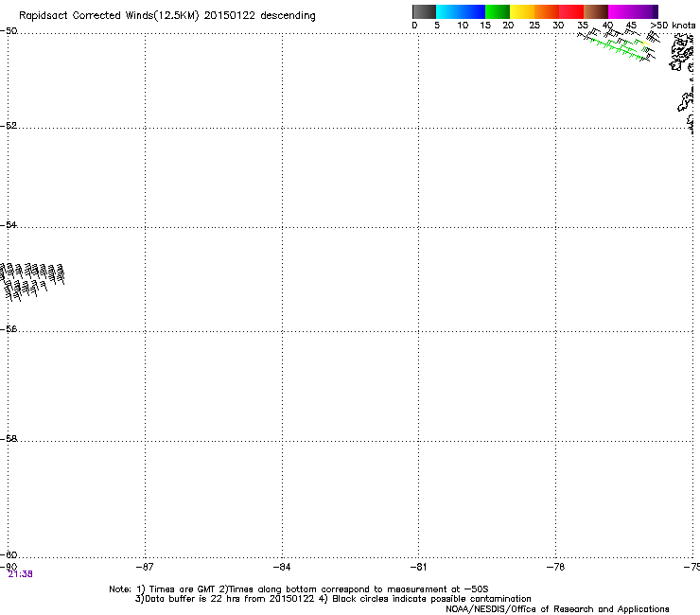Image resolution: width=700 pixels, height=615 pixels.
Task: Click the 'Data buffer is 22 hrs' note
Action: click(193, 599)
